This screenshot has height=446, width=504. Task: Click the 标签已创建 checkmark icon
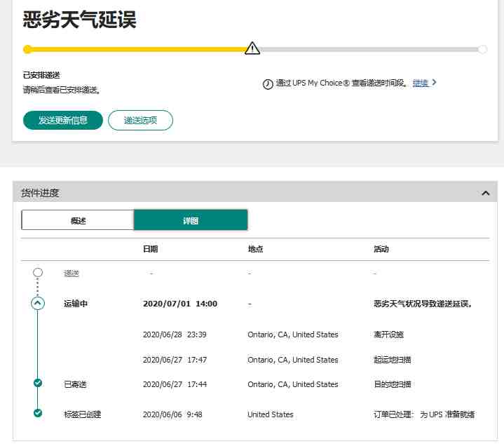pos(38,413)
